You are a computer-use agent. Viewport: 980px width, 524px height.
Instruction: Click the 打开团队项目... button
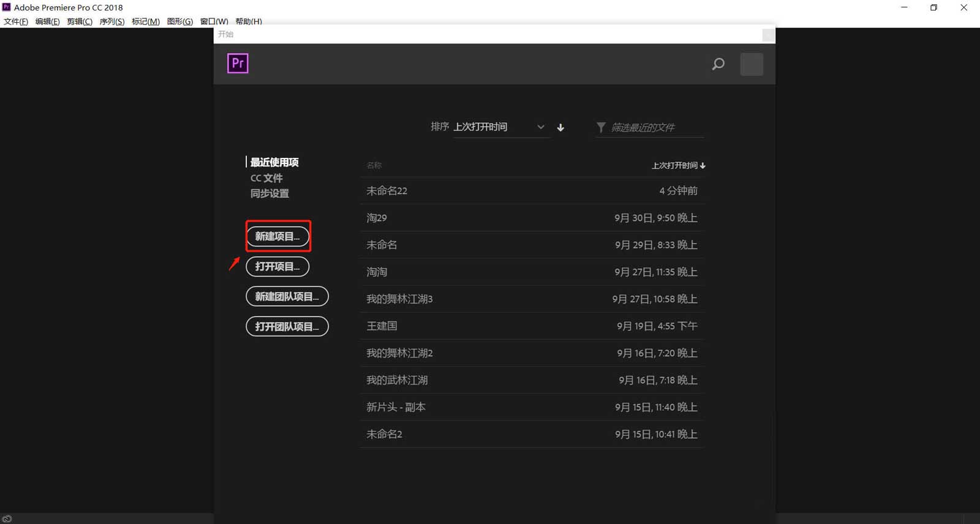[x=287, y=326]
